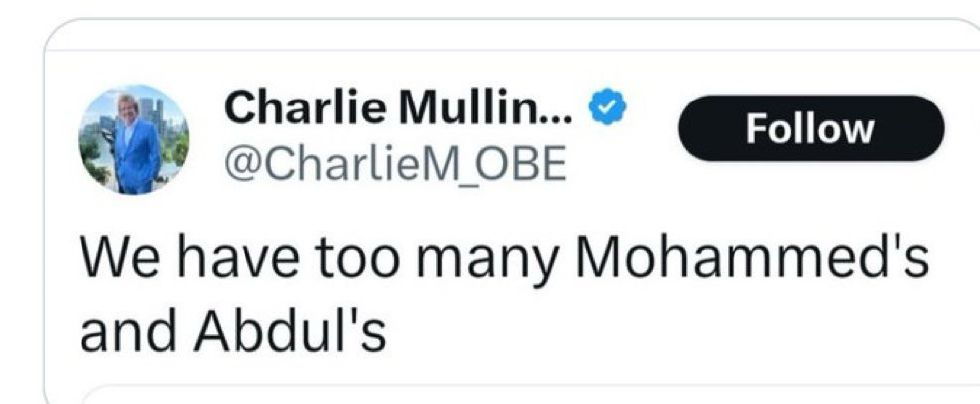This screenshot has height=404, width=980.
Task: Click the @CharlieM_OBE handle
Action: point(396,163)
